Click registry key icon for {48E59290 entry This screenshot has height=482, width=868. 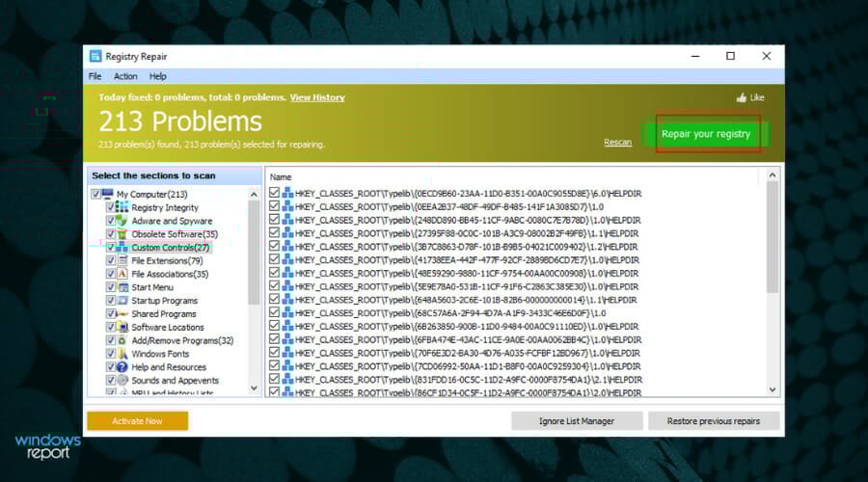point(287,273)
